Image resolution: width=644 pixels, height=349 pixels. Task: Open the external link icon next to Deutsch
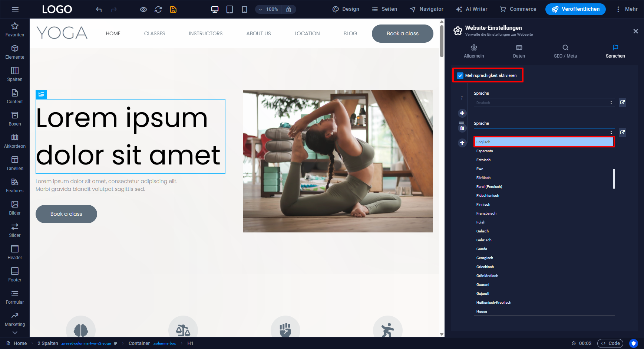click(x=622, y=102)
